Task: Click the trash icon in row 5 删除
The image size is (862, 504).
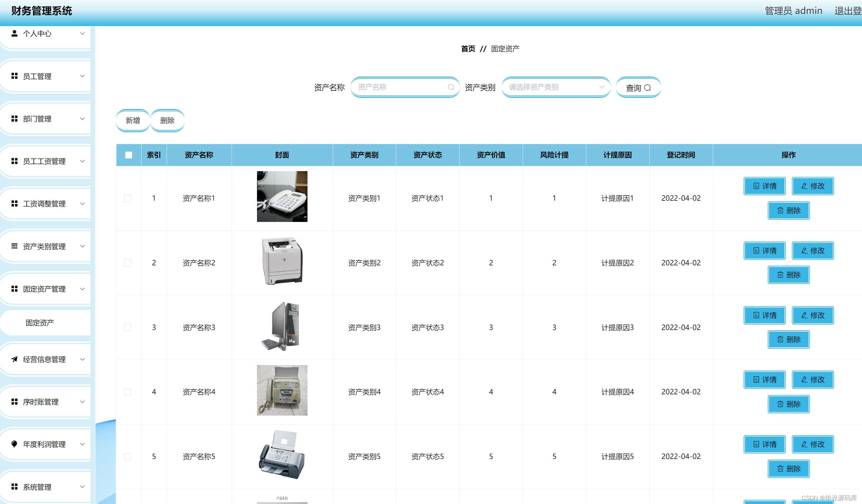Action: pyautogui.click(x=780, y=468)
